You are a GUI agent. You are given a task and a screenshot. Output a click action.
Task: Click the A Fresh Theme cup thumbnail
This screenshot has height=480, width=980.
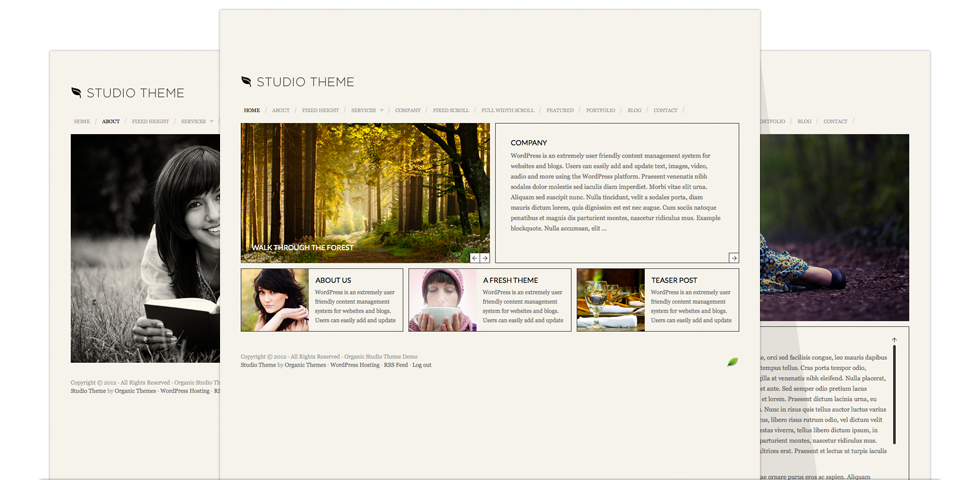(442, 300)
